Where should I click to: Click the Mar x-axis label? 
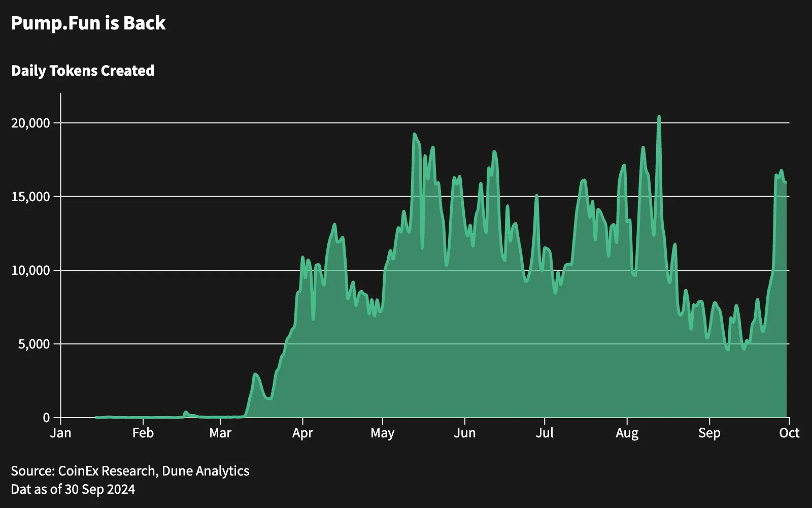(220, 433)
